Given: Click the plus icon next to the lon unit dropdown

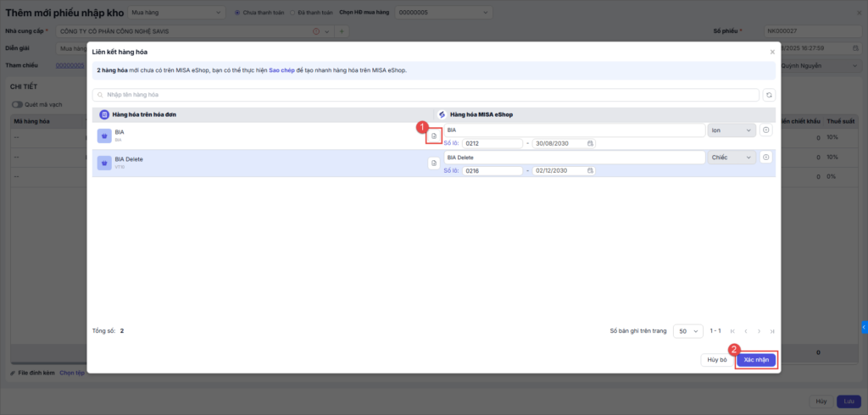Looking at the screenshot, I should click(765, 130).
